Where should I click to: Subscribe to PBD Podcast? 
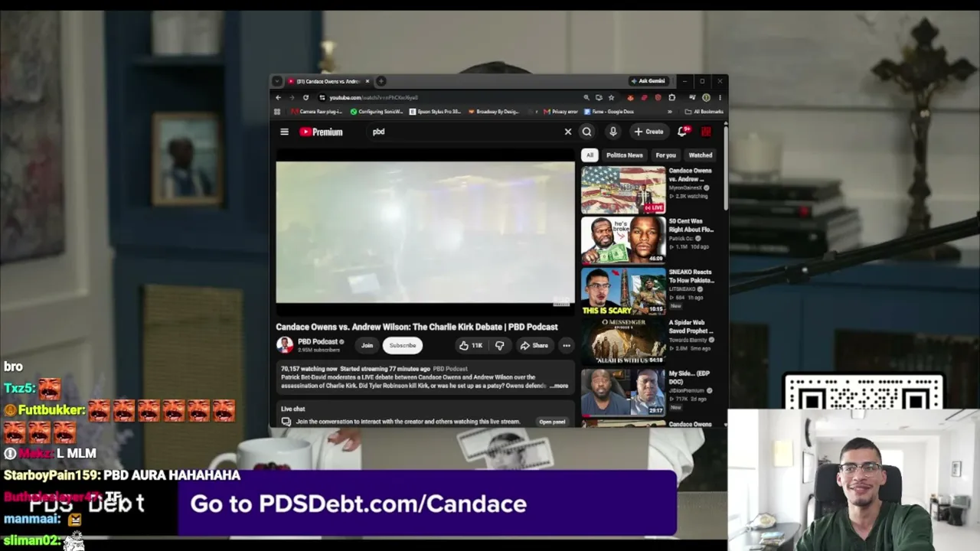[x=402, y=345]
